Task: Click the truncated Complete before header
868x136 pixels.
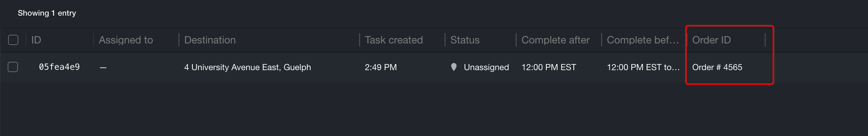Action: tap(642, 40)
